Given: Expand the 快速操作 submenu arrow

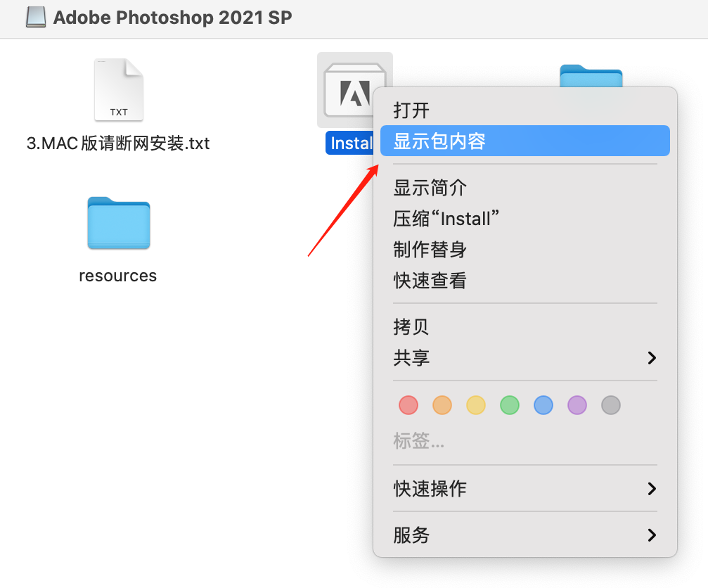Looking at the screenshot, I should pos(652,489).
